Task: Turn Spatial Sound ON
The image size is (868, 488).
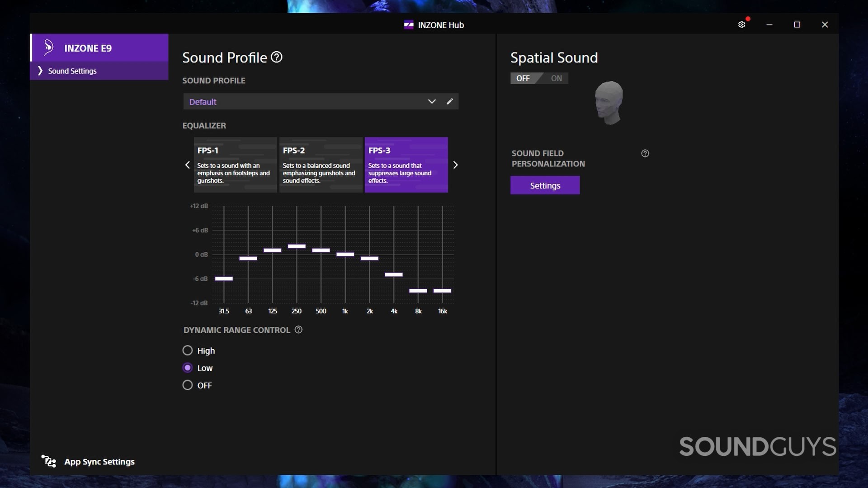Action: pyautogui.click(x=556, y=79)
